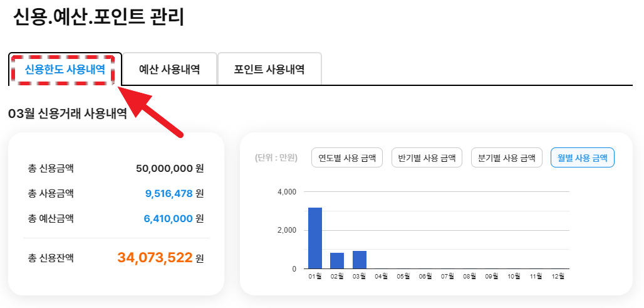Click the 신용.예산.포인트 관리 page title
Viewport: 644px width, 308px height.
(x=98, y=18)
